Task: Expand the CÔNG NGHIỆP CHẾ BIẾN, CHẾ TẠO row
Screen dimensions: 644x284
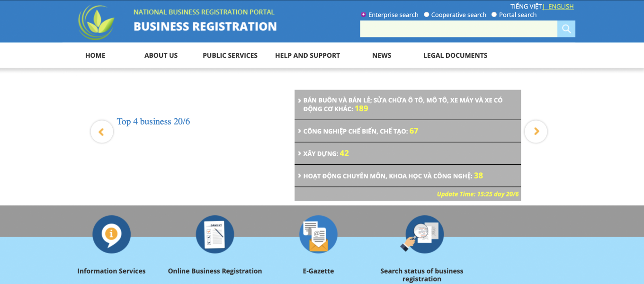Action: coord(408,131)
